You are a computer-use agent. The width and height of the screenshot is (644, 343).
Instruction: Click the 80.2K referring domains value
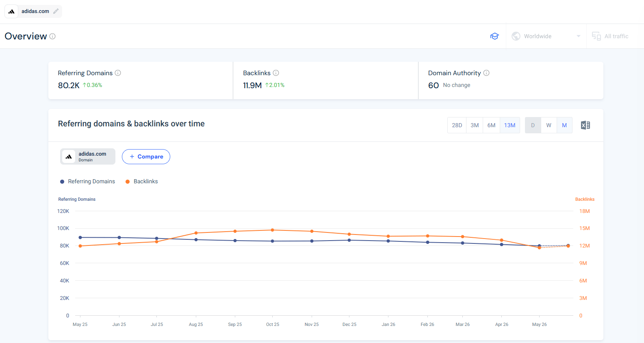pyautogui.click(x=69, y=85)
